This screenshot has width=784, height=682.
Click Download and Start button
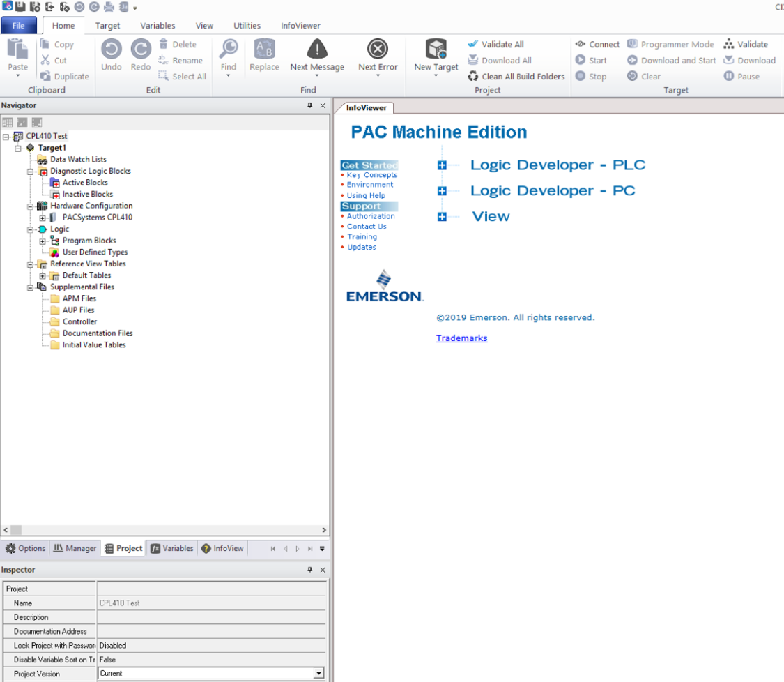(672, 60)
